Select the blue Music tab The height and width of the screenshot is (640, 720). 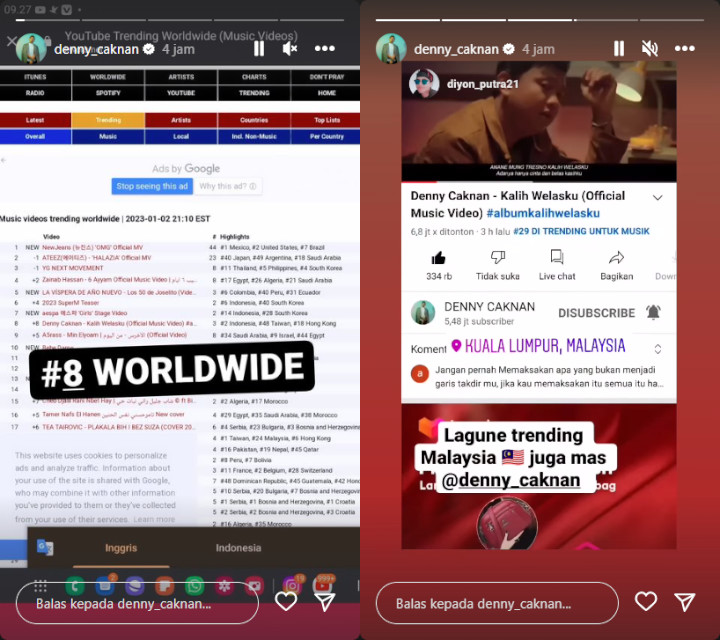[x=108, y=136]
